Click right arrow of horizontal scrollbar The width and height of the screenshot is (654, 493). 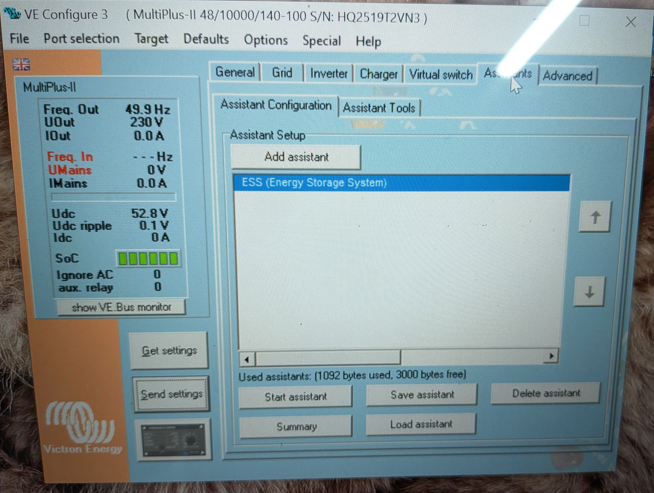551,356
